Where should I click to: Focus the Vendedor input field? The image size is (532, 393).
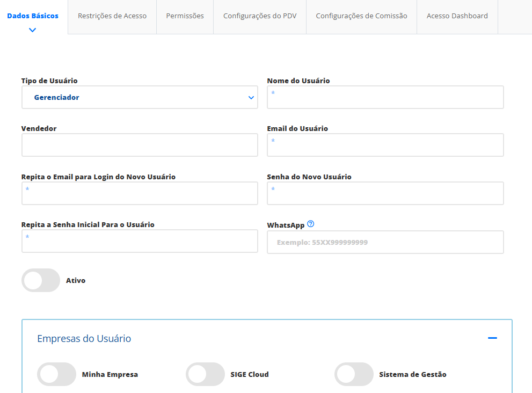coord(140,145)
